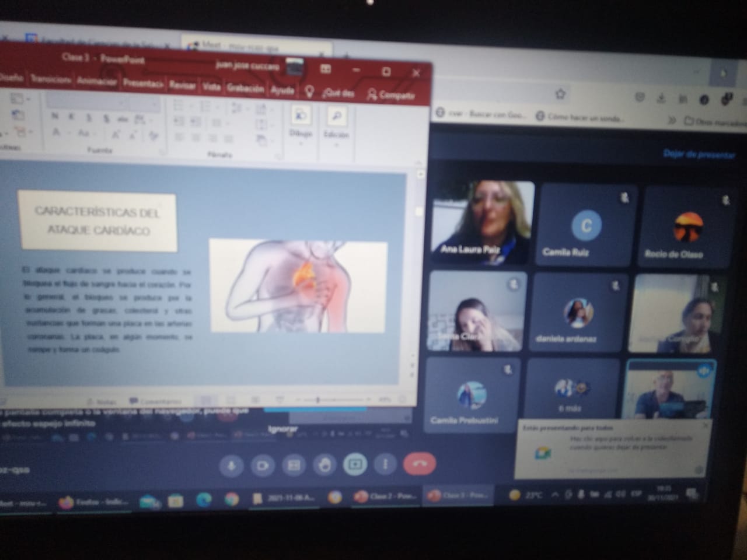The width and height of the screenshot is (747, 560).
Task: Open Meet more options three-dot menu
Action: (385, 464)
